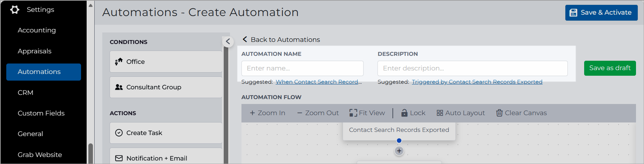Go back to Automations list
The width and height of the screenshot is (644, 164).
[281, 39]
